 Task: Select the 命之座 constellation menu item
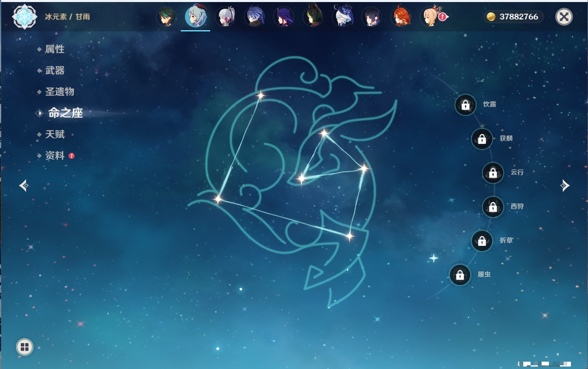pyautogui.click(x=65, y=113)
